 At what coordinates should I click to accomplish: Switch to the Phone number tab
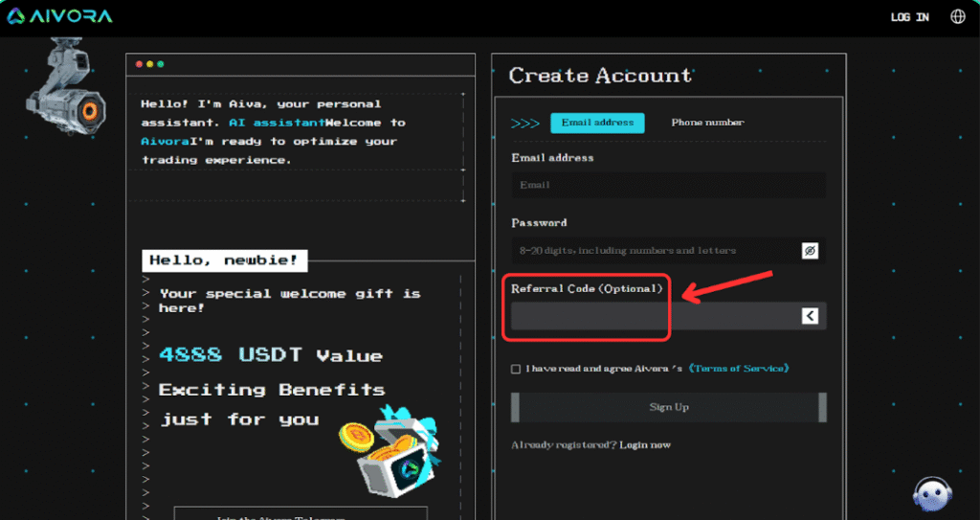pos(707,123)
